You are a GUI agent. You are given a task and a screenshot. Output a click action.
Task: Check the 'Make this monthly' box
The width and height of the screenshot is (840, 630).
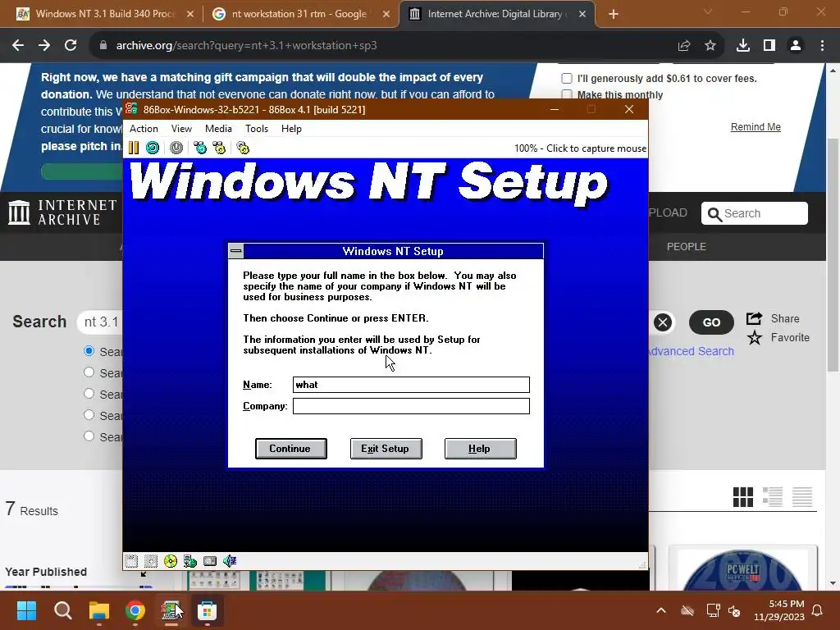[566, 94]
